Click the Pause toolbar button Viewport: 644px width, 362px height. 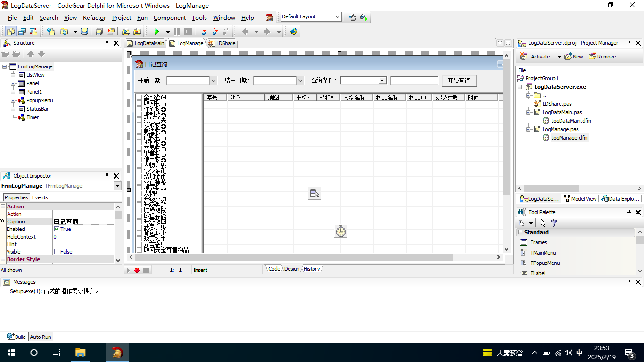[177, 32]
